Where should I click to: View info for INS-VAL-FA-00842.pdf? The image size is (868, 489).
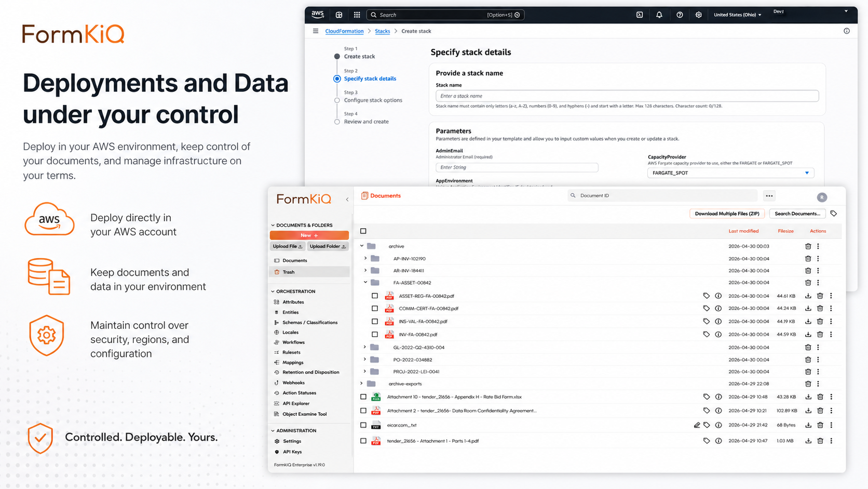pyautogui.click(x=718, y=321)
